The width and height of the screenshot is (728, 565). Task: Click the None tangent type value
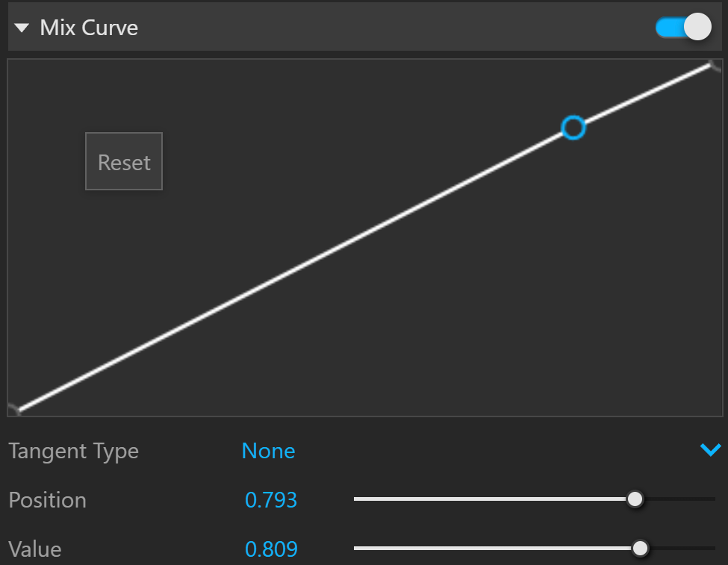click(268, 451)
